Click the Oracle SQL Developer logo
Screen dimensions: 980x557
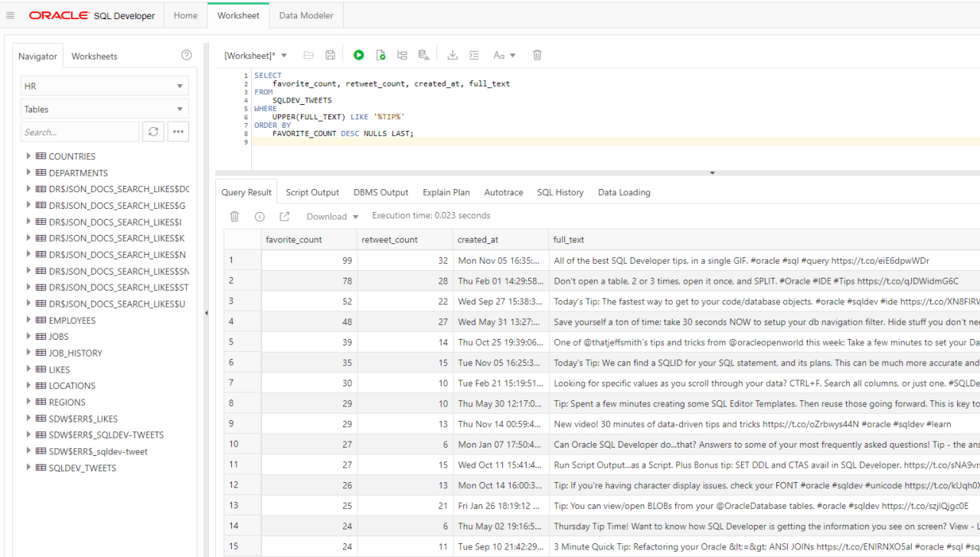(x=92, y=15)
